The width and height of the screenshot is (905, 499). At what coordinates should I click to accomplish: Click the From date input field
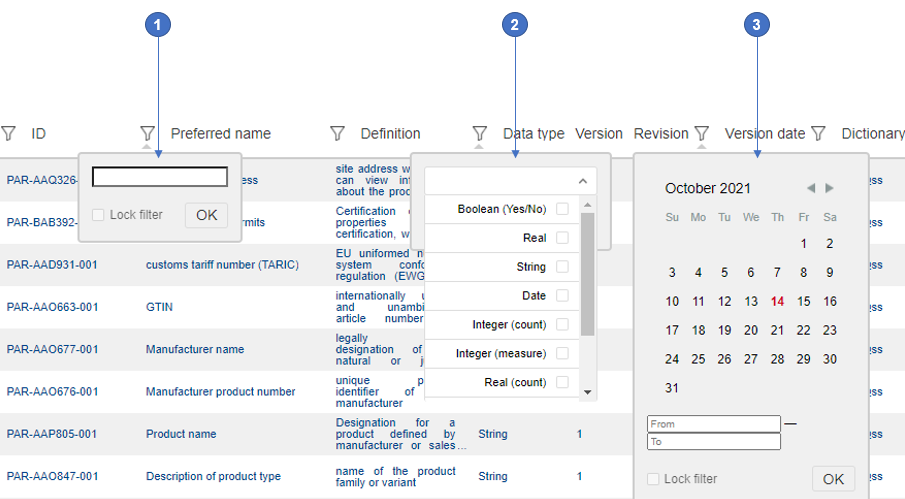coord(713,424)
